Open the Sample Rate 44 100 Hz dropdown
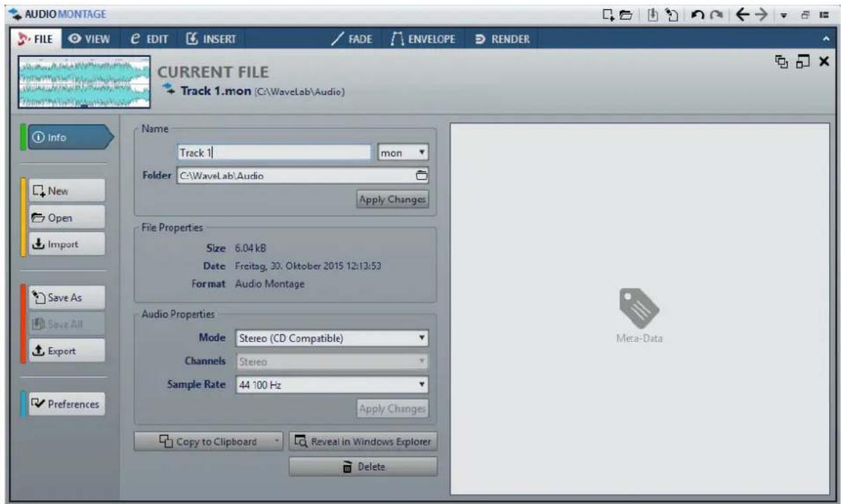841x504 pixels. (x=332, y=384)
